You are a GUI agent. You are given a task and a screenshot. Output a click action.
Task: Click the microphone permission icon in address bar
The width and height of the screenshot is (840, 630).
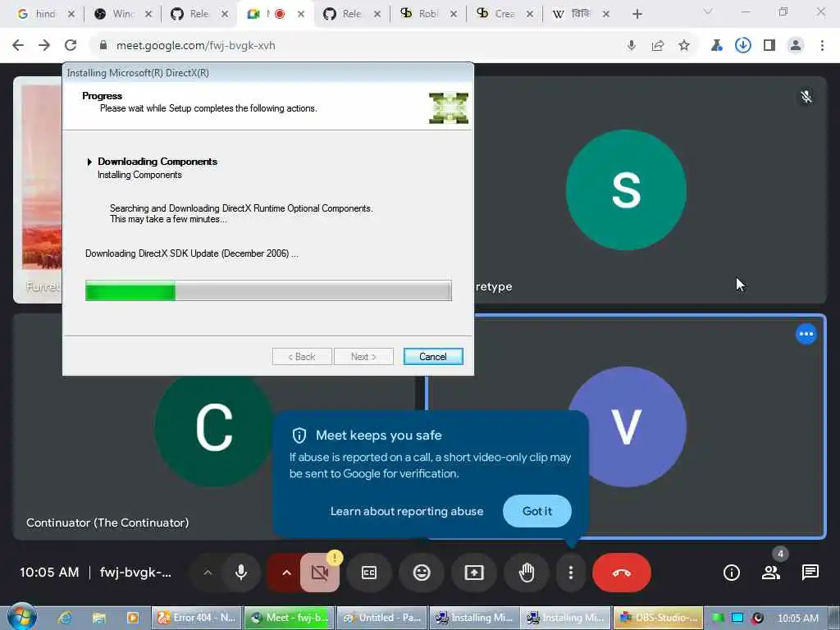[x=632, y=46]
